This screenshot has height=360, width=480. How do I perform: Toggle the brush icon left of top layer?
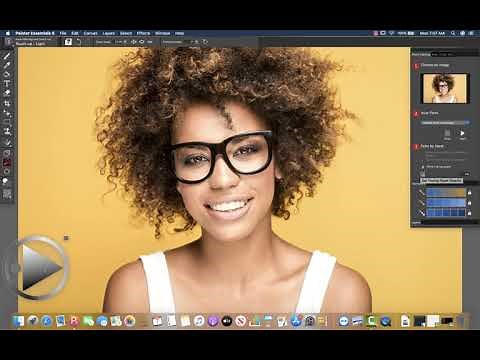(422, 192)
